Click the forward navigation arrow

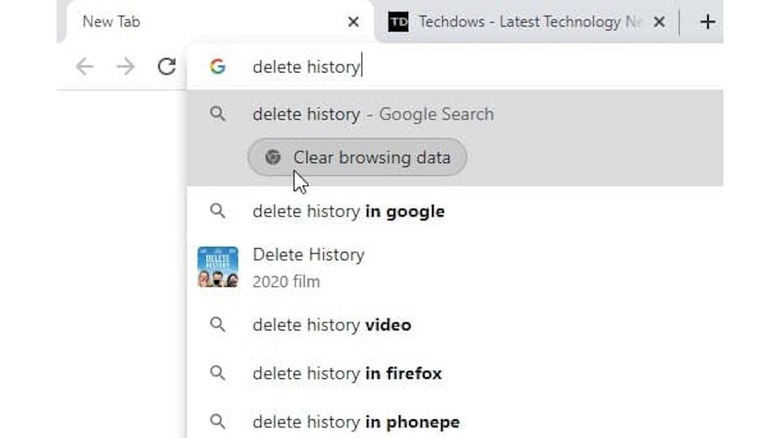click(x=125, y=67)
